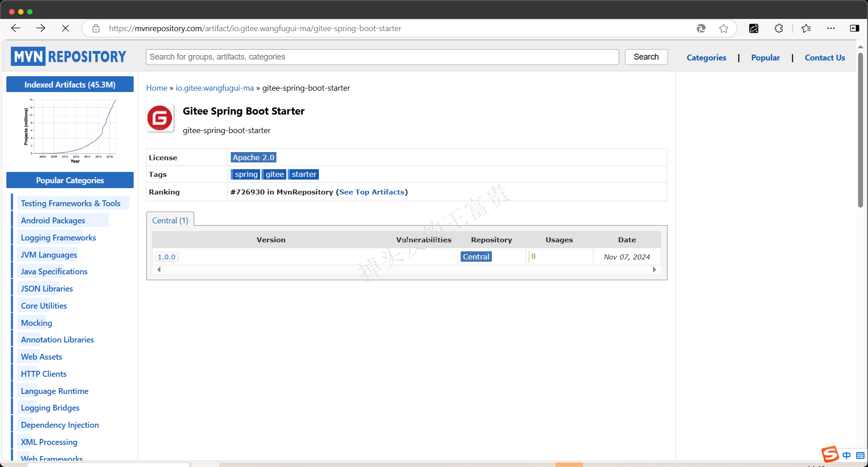Click the gitee tag

point(275,174)
